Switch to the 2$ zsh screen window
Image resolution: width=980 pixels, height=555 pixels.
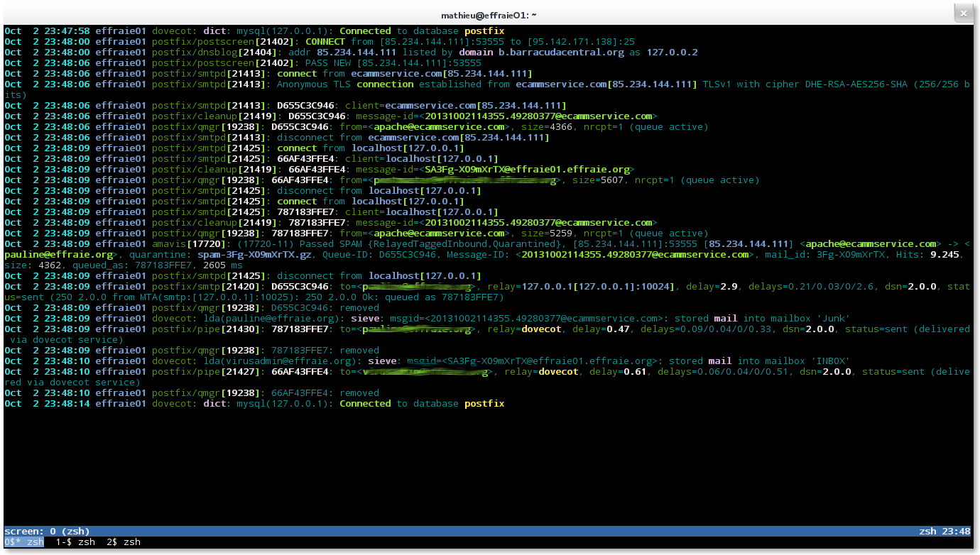[x=124, y=542]
